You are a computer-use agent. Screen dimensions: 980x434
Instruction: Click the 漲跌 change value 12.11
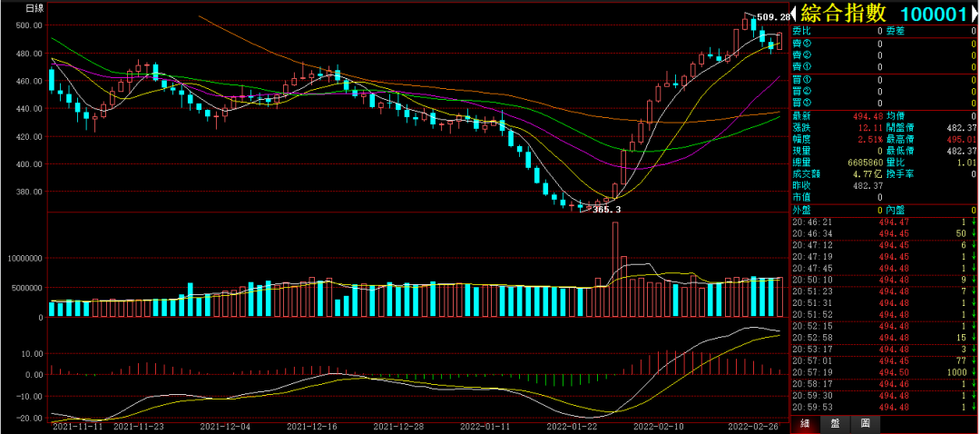click(870, 127)
